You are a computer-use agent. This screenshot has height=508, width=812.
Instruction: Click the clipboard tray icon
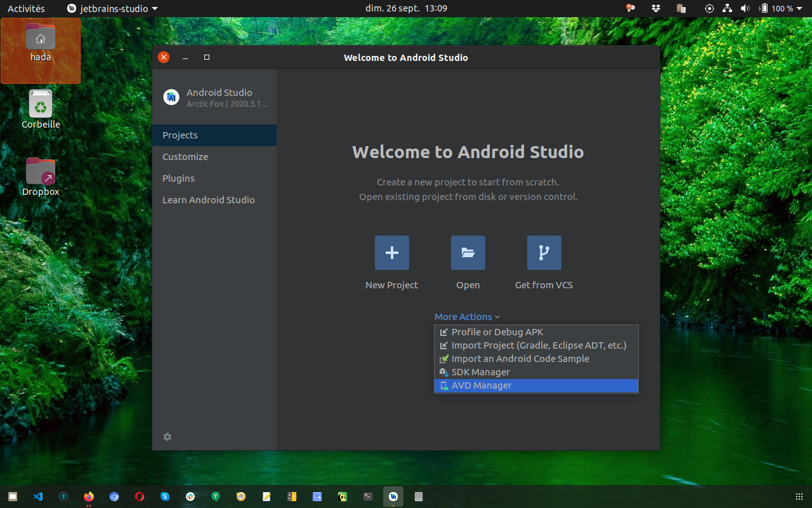pyautogui.click(x=681, y=8)
